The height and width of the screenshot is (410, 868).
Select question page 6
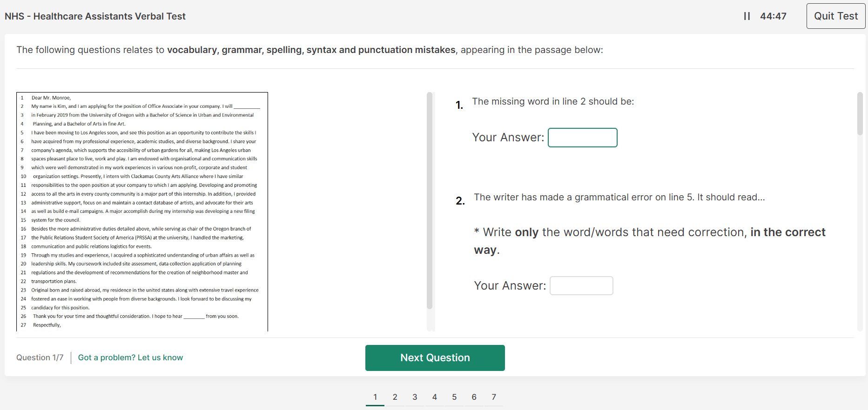tap(474, 397)
